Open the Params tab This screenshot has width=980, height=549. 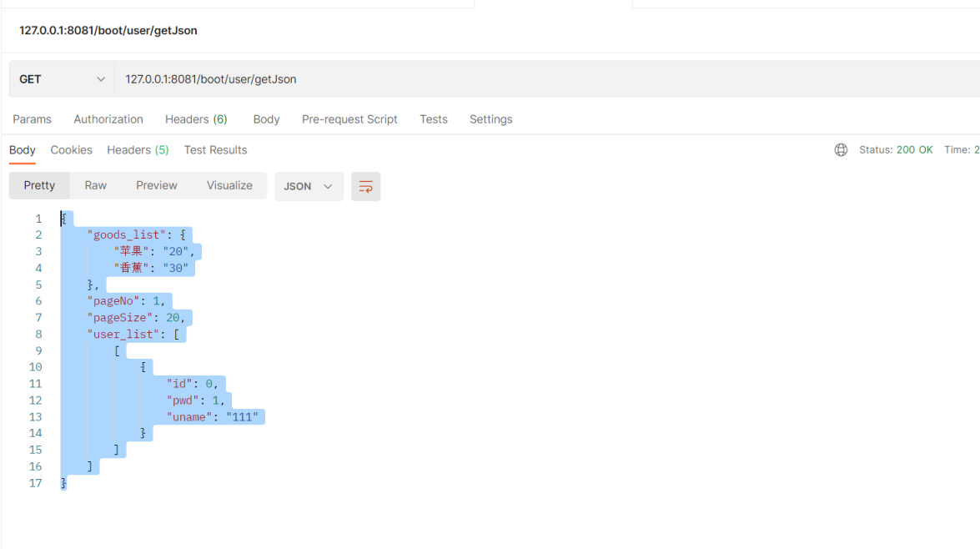(32, 119)
